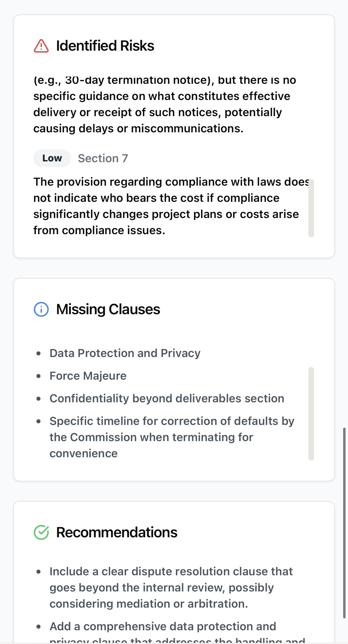Click the blue info circle icon

[41, 309]
